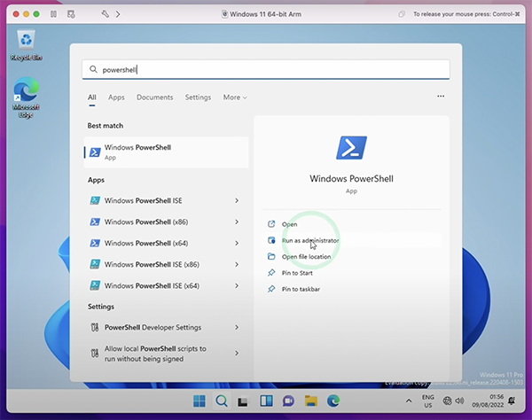Click the large Windows PowerShell app icon
Screen dimensions: 532x420
(351, 148)
